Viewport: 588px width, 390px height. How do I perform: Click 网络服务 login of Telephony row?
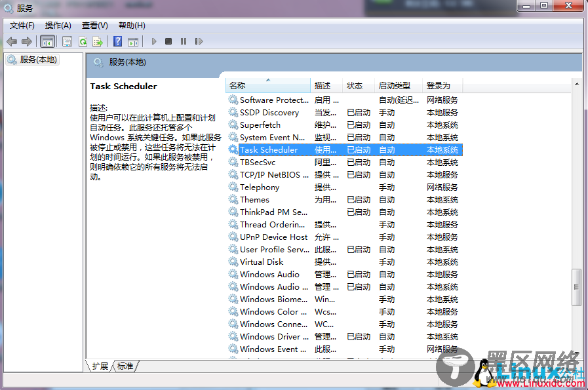442,187
